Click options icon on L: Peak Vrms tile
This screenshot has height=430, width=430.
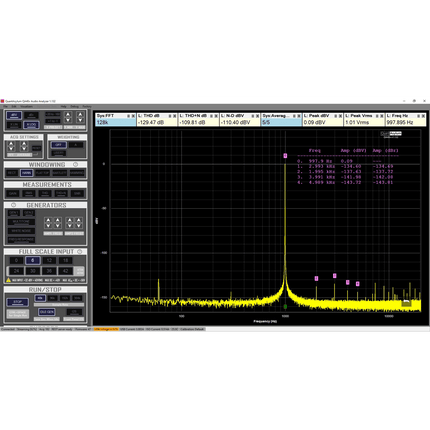click(377, 116)
